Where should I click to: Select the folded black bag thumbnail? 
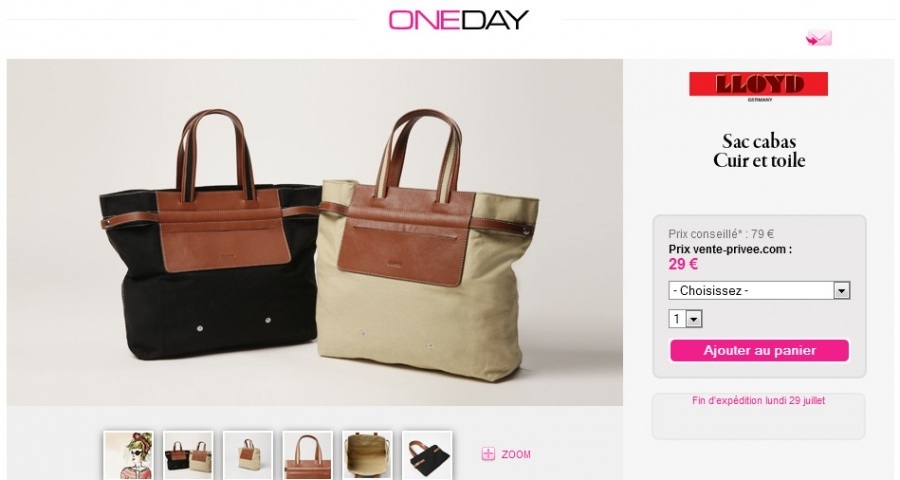click(x=427, y=455)
